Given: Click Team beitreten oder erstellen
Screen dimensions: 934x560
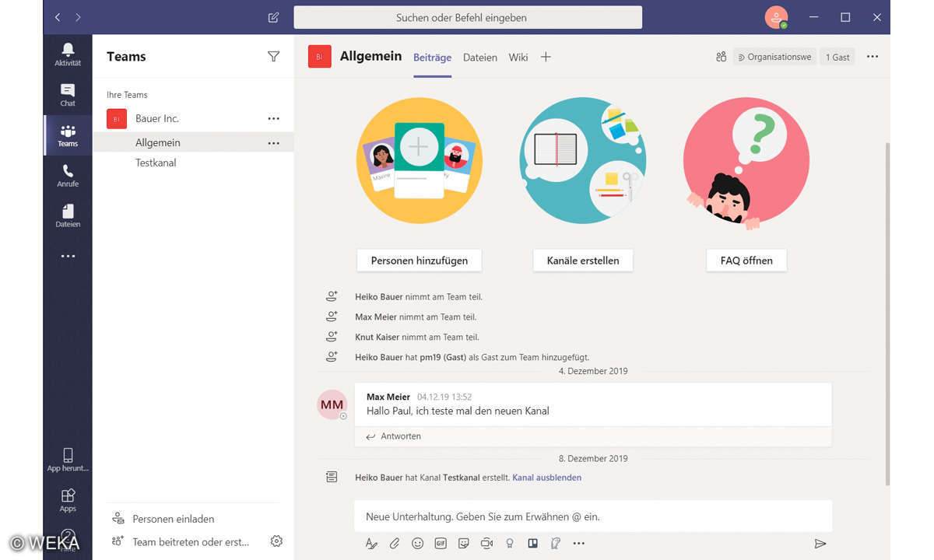Looking at the screenshot, I should pyautogui.click(x=191, y=541).
